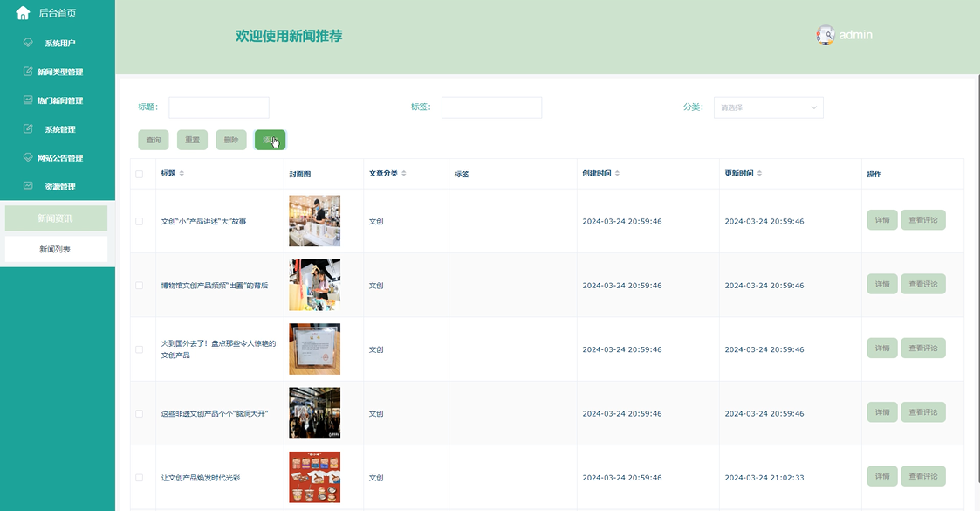Click the 删除 delete button
Image resolution: width=980 pixels, height=511 pixels.
coord(231,140)
